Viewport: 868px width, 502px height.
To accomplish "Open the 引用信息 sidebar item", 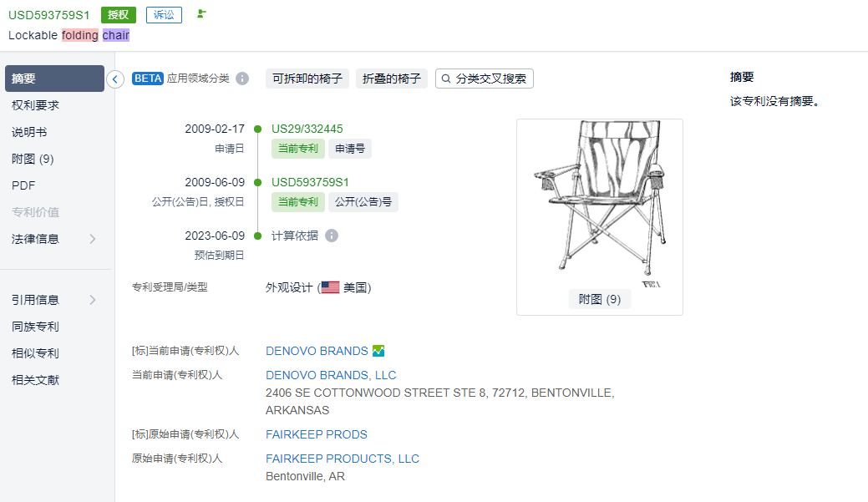I will coord(35,300).
